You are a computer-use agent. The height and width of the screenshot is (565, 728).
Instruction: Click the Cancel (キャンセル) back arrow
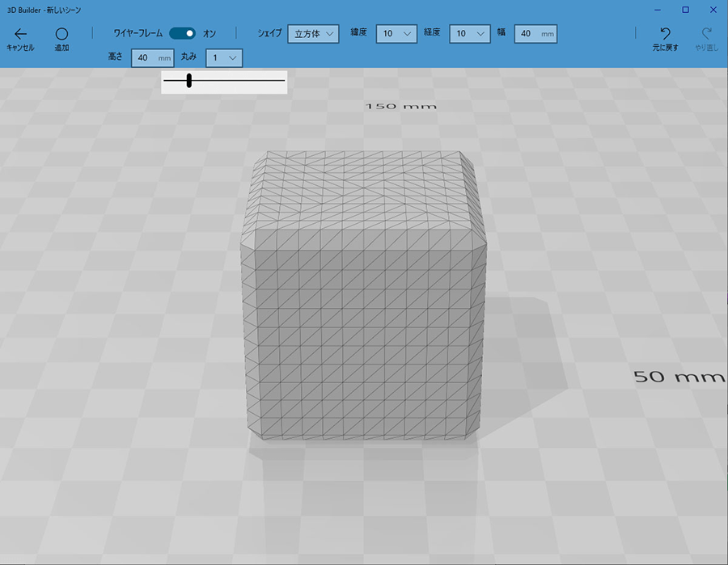click(20, 34)
